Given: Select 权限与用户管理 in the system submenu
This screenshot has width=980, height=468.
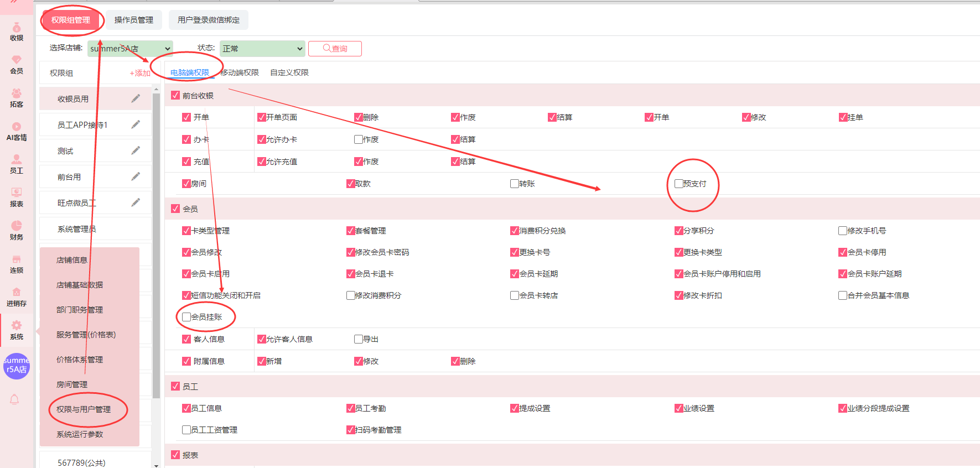Looking at the screenshot, I should click(84, 409).
